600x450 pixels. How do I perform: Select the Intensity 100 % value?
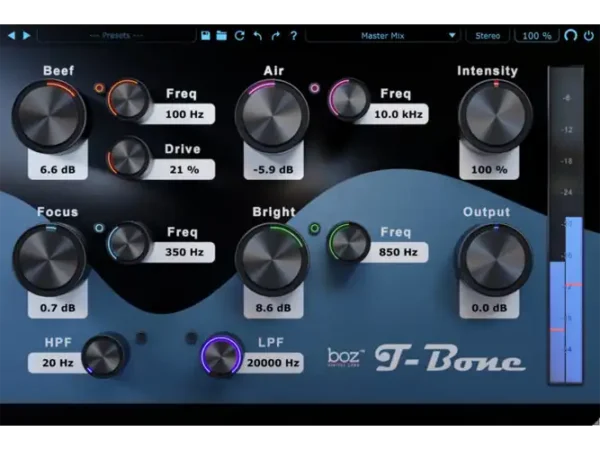click(489, 170)
